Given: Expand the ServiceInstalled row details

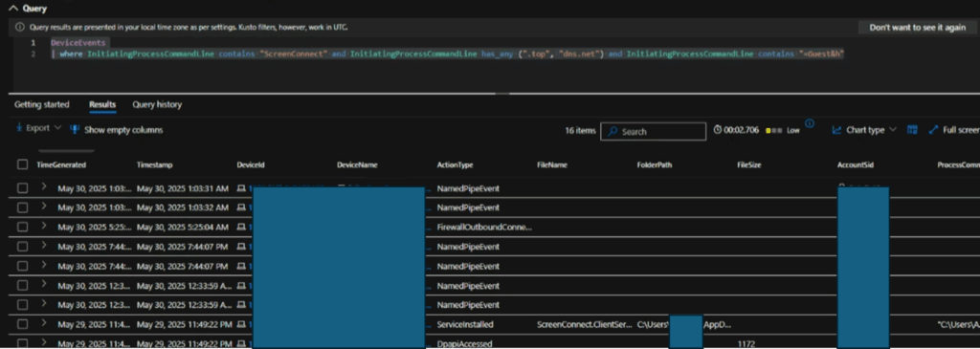Looking at the screenshot, I should [44, 324].
